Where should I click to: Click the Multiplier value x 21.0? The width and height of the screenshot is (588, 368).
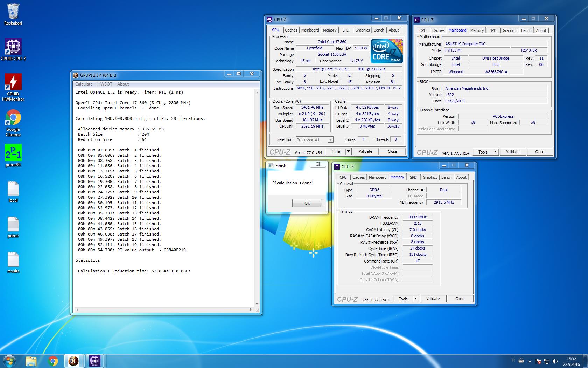click(x=312, y=114)
